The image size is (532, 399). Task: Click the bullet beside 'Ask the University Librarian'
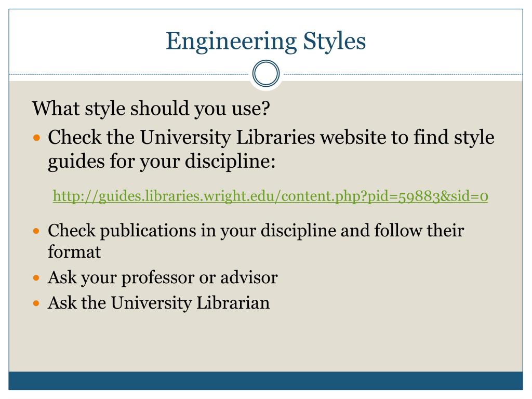[37, 303]
